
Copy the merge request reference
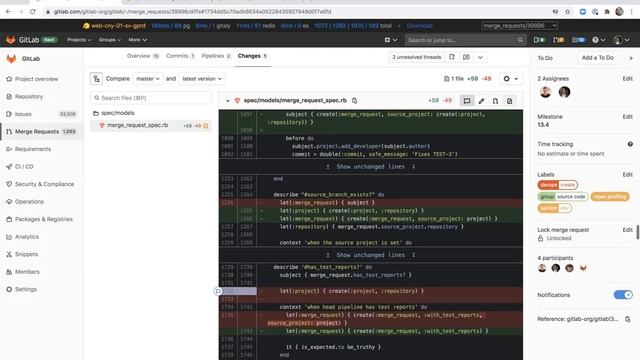point(628,319)
